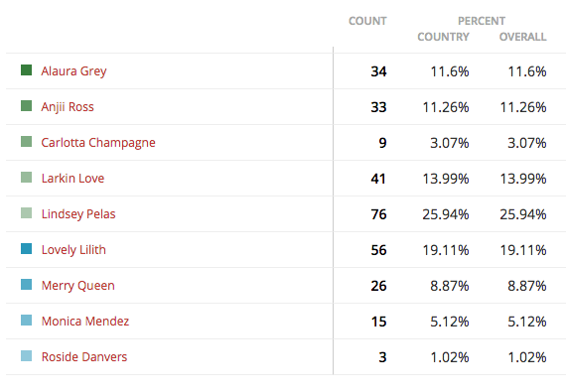Click light blue swatch beside Roside Danvers
The width and height of the screenshot is (566, 392).
pyautogui.click(x=27, y=355)
